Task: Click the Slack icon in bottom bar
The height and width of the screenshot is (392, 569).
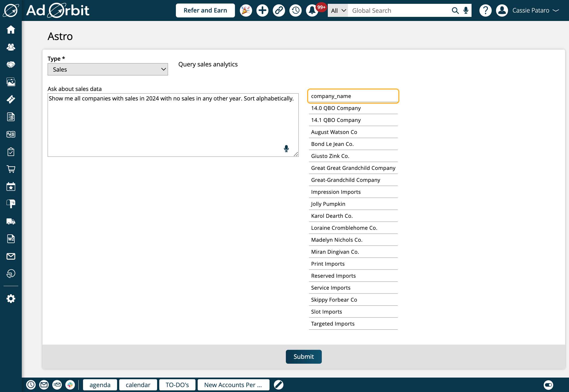Action: (x=70, y=385)
